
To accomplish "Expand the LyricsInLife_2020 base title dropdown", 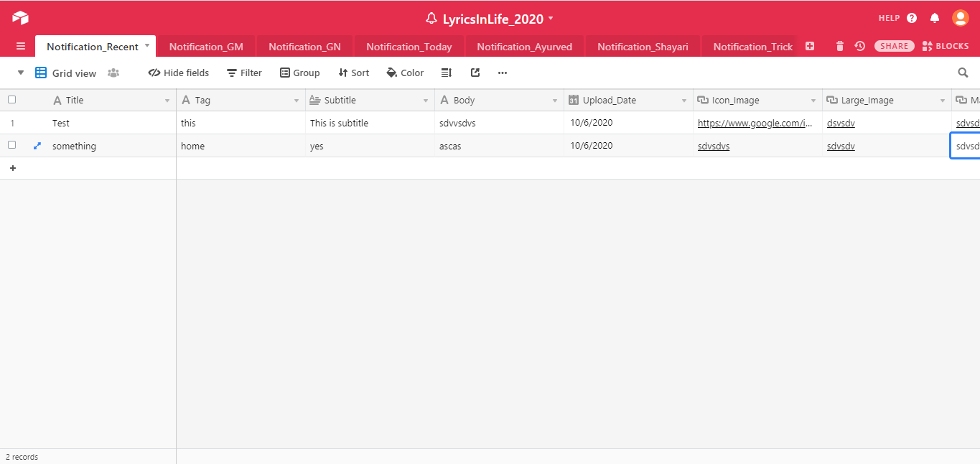I will click(x=551, y=18).
